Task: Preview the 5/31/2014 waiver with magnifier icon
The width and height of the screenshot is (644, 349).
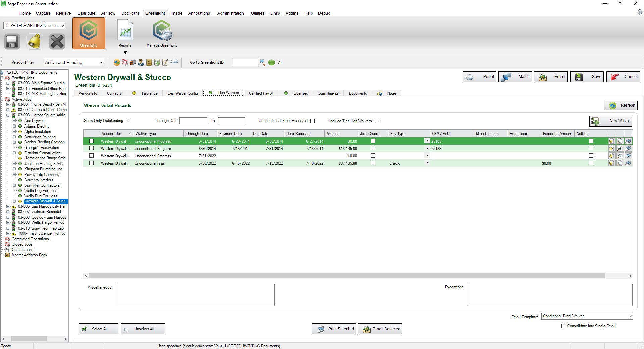Action: coord(620,141)
